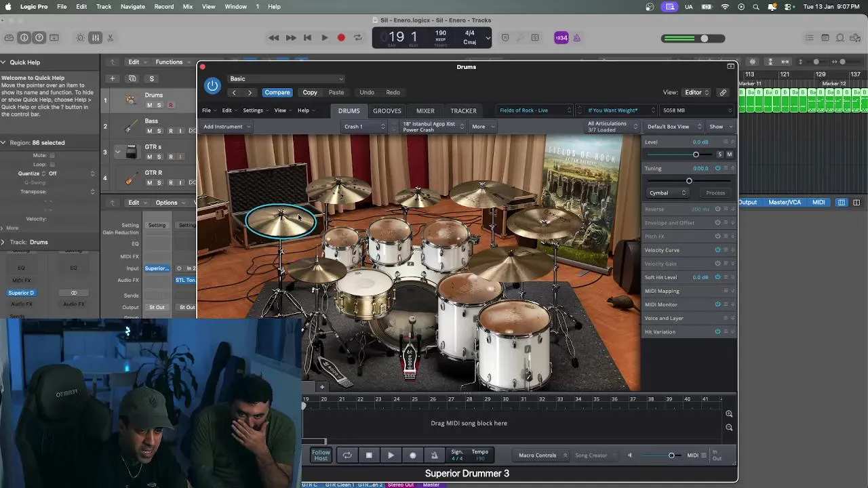Image resolution: width=868 pixels, height=488 pixels.
Task: Toggle Logic Pro Inspector button
Action: pos(24,38)
